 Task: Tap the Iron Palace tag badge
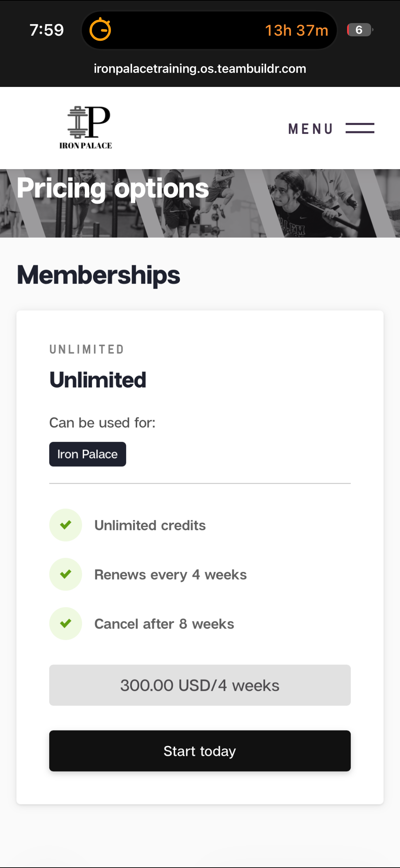(x=88, y=454)
